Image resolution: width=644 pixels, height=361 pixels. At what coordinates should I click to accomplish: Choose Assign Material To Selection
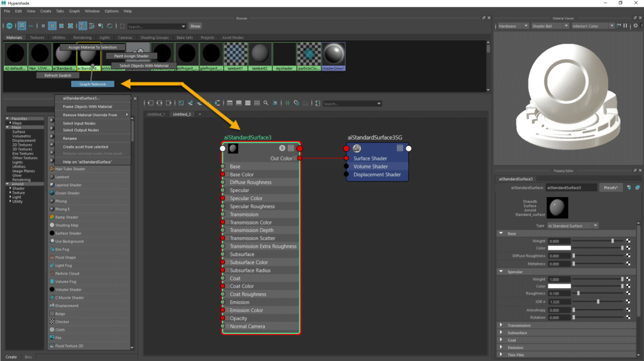tap(92, 47)
